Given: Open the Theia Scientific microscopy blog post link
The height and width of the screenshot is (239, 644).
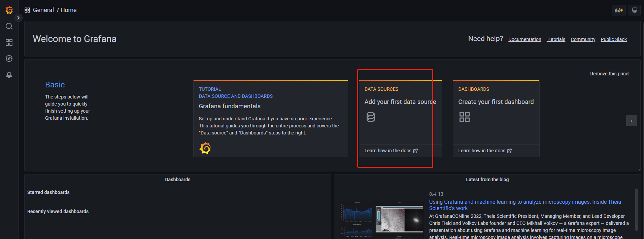Looking at the screenshot, I should point(525,205).
